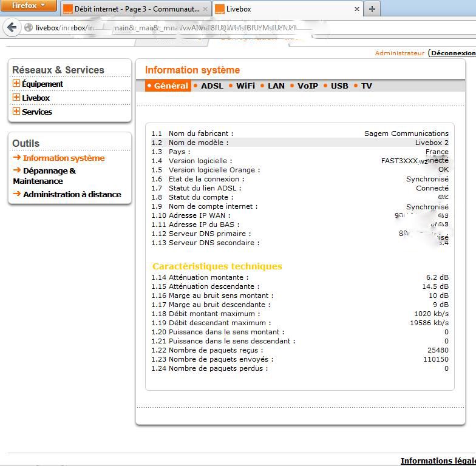Expand the Équipement plus icon

click(16, 83)
